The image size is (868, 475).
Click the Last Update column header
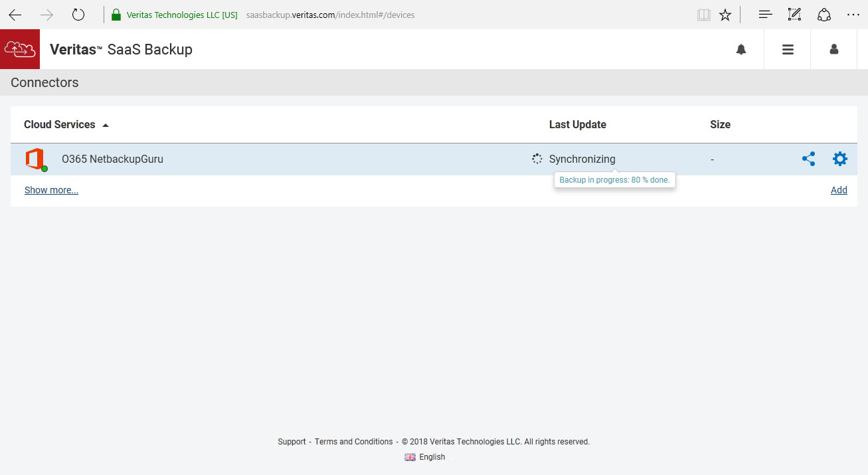577,125
